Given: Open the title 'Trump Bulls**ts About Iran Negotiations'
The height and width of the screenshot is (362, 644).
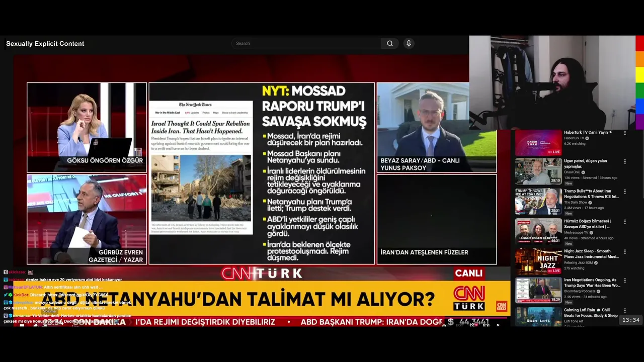Looking at the screenshot, I should pyautogui.click(x=592, y=194).
